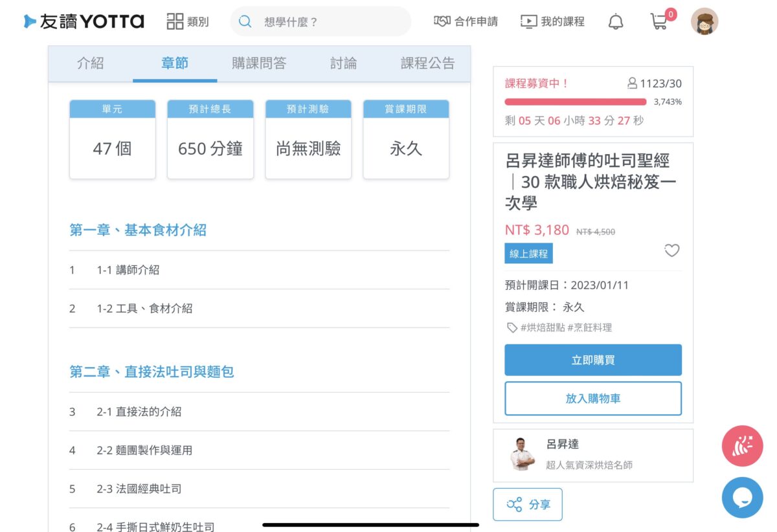
Task: Click the tag label icon
Action: tap(512, 327)
